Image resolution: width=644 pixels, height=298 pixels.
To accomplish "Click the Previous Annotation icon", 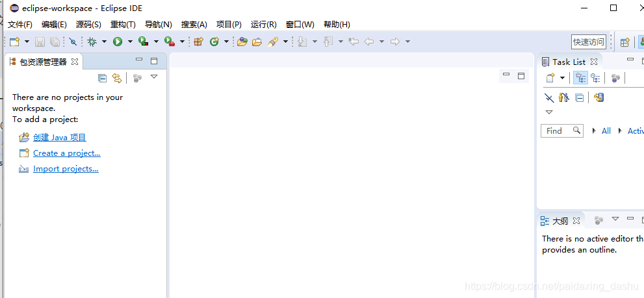I will point(328,42).
